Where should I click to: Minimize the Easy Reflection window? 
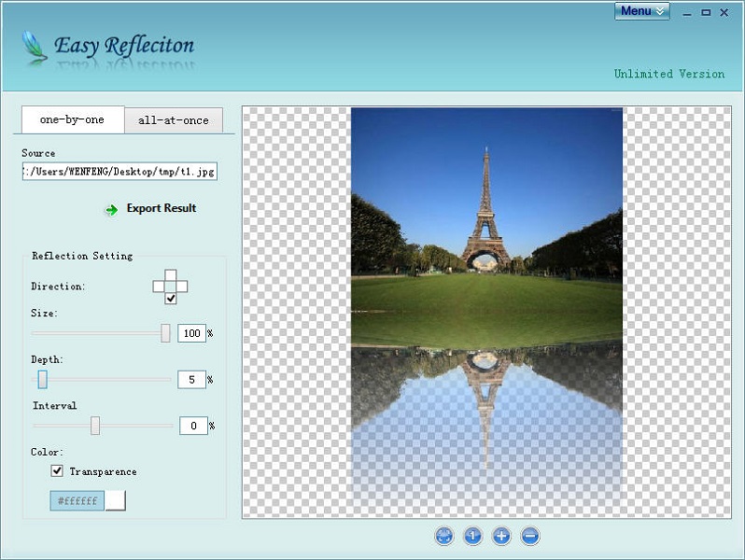click(x=686, y=13)
